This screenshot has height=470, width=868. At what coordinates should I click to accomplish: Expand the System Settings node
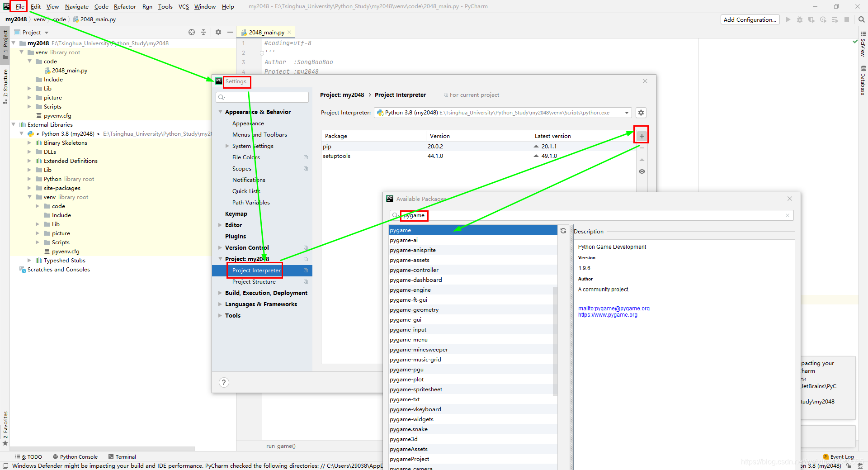[x=227, y=146]
